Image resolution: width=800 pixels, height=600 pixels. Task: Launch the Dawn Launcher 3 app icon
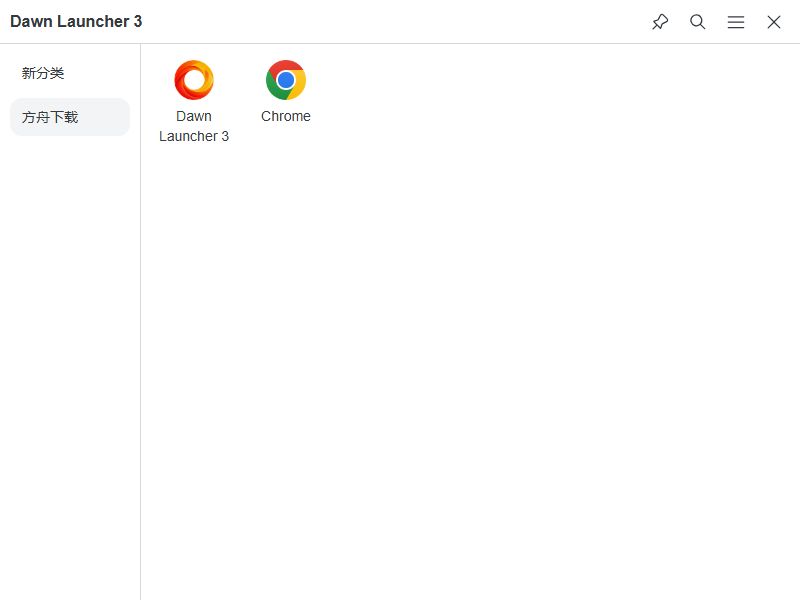(x=194, y=80)
